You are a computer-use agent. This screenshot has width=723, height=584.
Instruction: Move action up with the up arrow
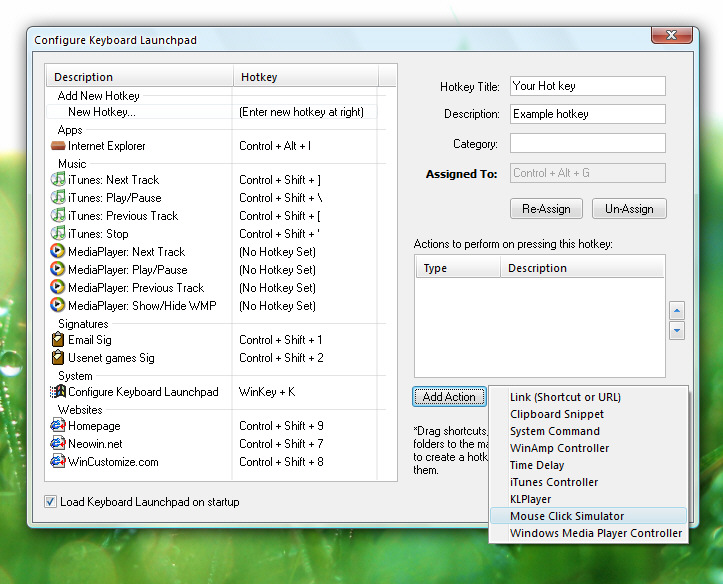677,311
